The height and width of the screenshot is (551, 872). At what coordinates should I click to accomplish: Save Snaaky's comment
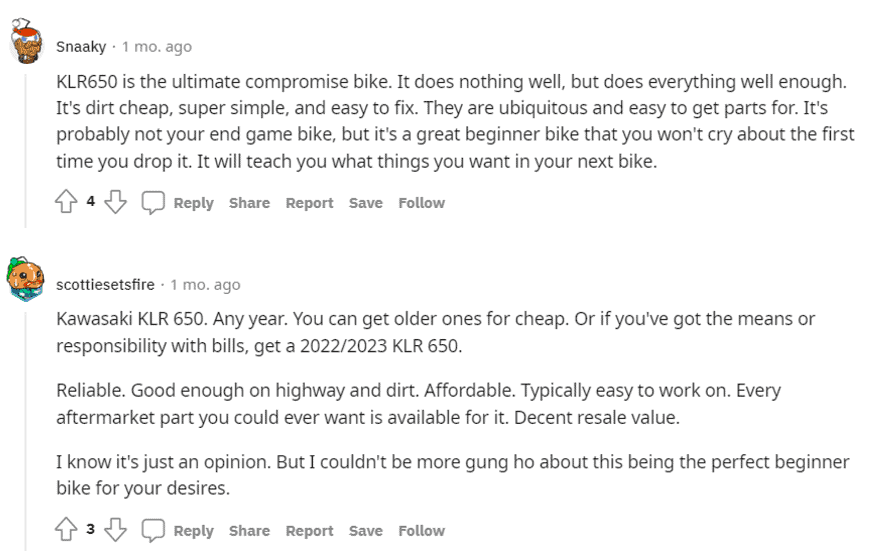point(366,203)
